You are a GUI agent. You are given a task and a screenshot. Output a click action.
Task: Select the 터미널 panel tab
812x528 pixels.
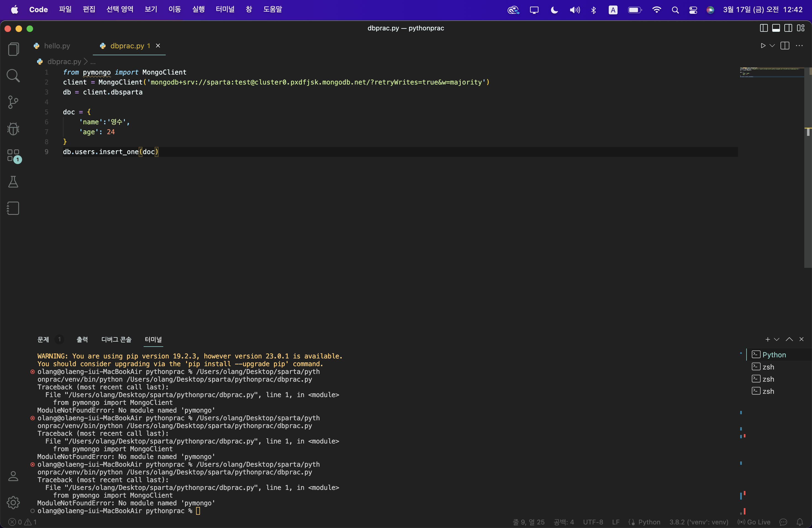[x=154, y=339]
